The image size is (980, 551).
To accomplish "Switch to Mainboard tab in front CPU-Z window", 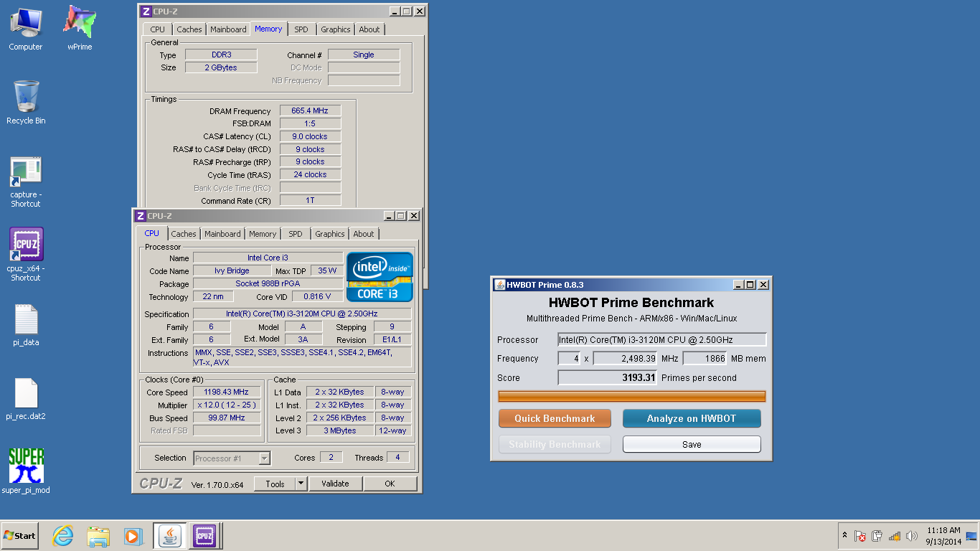I will click(x=222, y=234).
